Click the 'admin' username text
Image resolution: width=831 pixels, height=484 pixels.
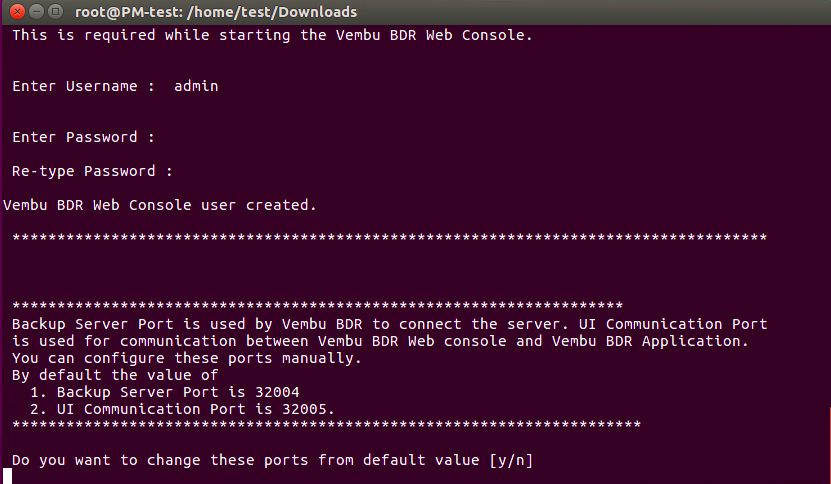tap(196, 86)
